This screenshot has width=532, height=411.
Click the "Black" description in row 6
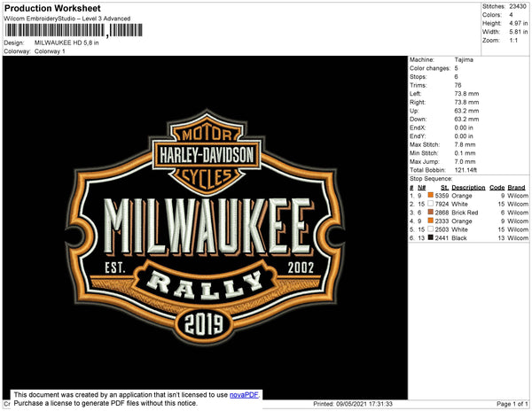point(459,238)
